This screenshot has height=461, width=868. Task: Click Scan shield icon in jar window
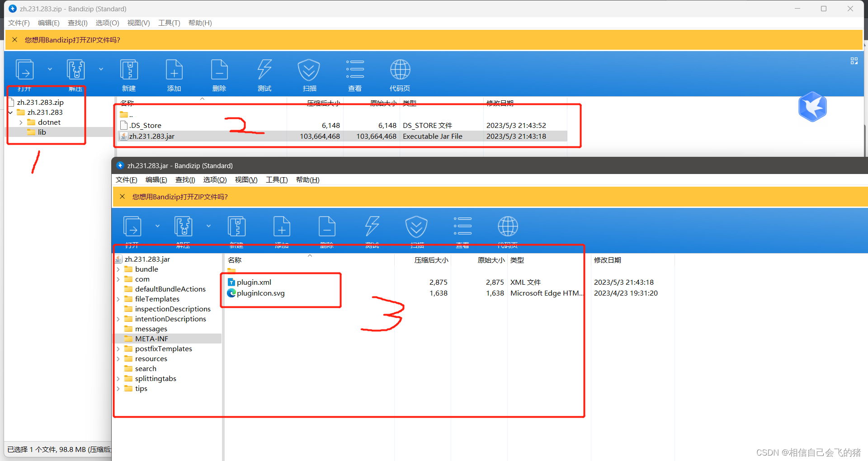[x=417, y=226]
